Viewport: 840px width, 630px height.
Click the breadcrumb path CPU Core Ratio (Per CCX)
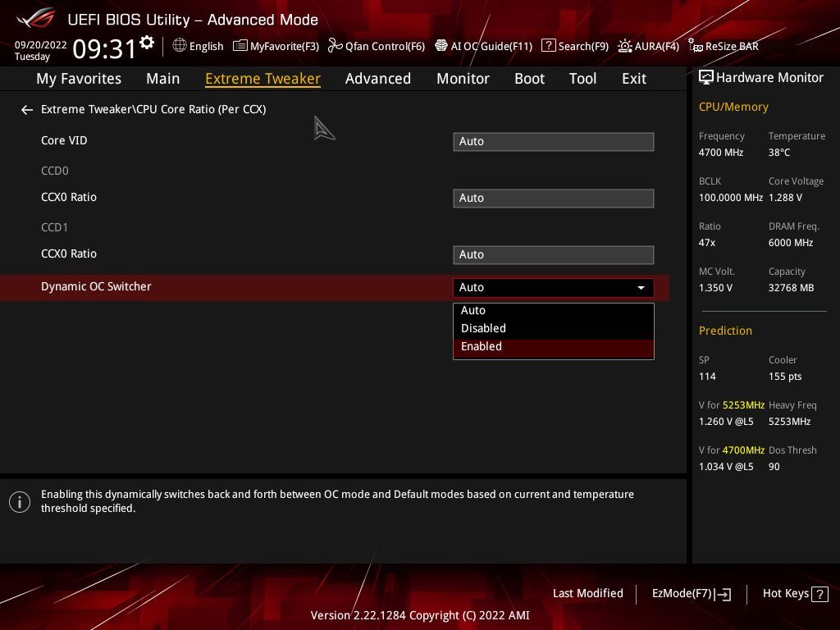coord(201,109)
